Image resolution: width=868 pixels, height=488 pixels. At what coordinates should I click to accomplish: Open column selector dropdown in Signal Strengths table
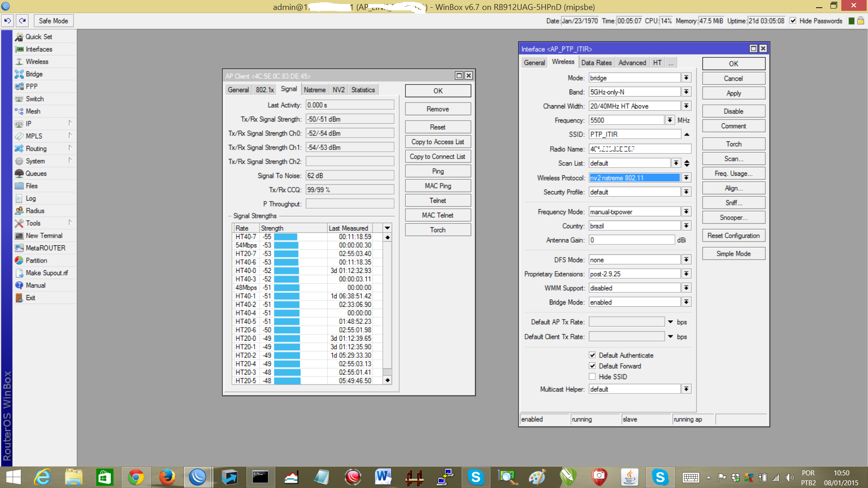387,228
